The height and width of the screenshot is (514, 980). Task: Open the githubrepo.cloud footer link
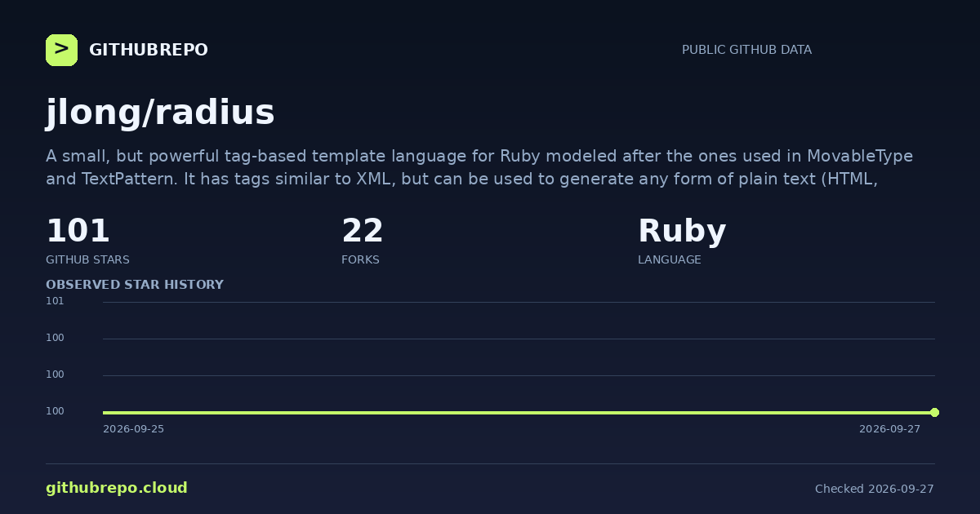click(117, 488)
